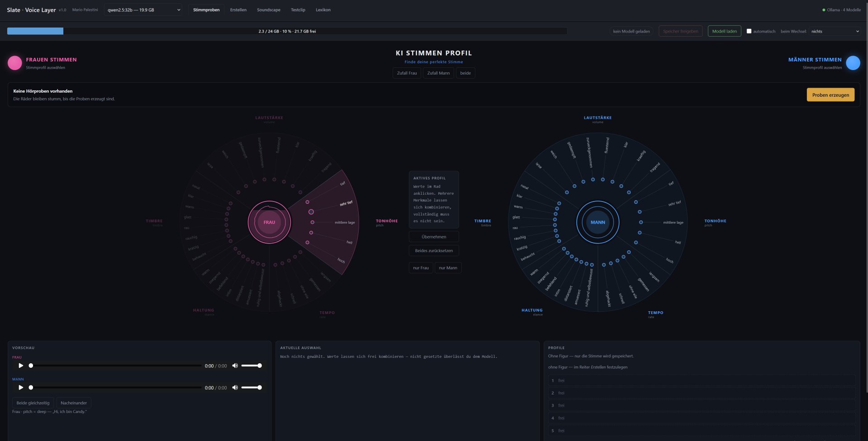Screen dimensions: 868x441
Task: Click the 'nur Mann' button
Action: pyautogui.click(x=448, y=268)
